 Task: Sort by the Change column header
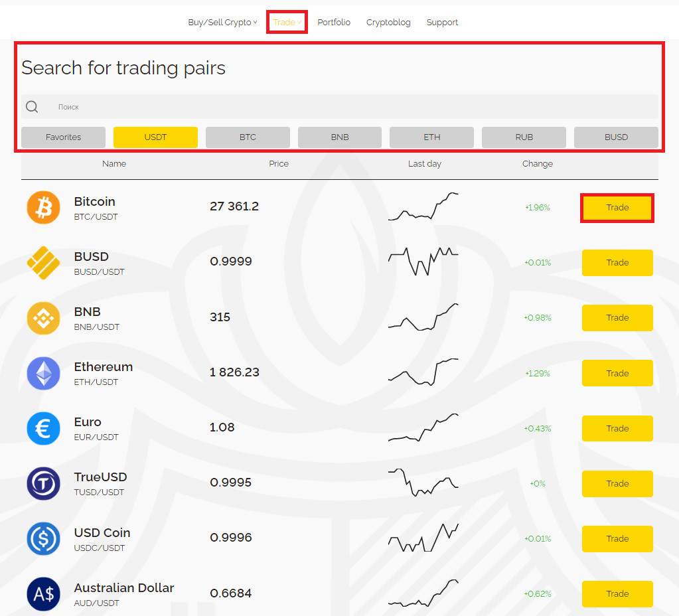pos(538,164)
